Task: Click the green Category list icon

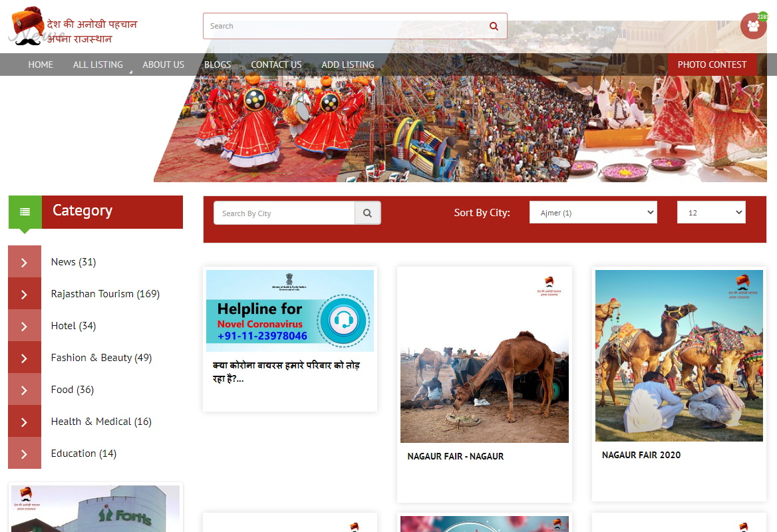Action: pyautogui.click(x=25, y=212)
